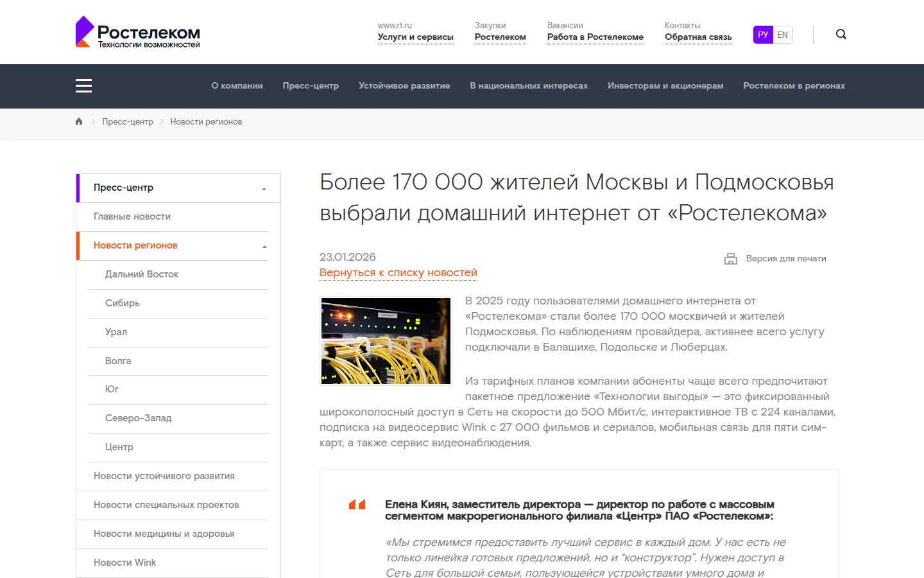The image size is (924, 578).
Task: Switch language to РУ
Action: click(763, 35)
